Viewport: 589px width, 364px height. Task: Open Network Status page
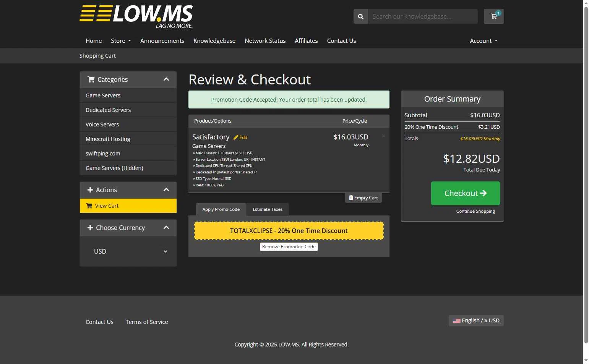265,41
